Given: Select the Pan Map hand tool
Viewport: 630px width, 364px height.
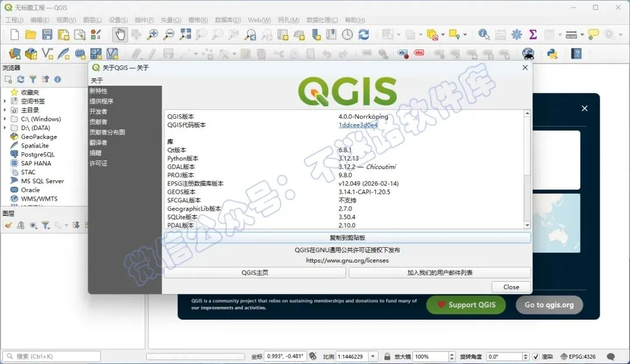Looking at the screenshot, I should [x=120, y=34].
